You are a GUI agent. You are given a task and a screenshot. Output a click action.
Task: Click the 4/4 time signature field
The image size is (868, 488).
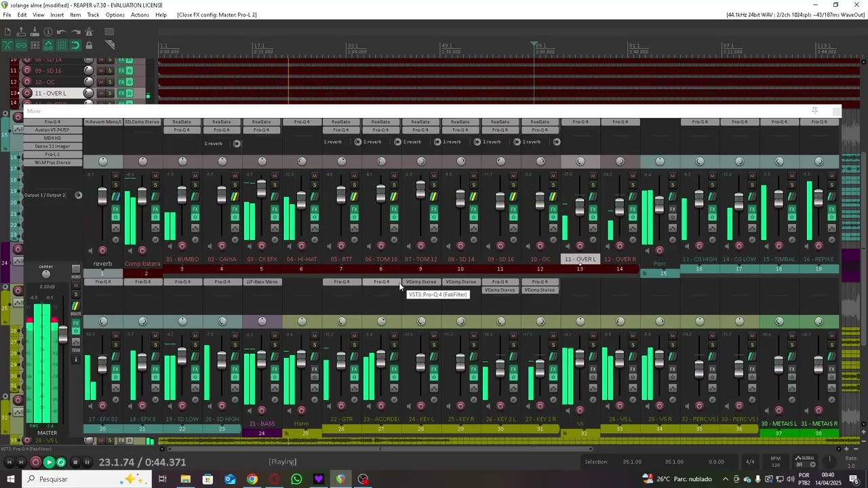coord(750,462)
